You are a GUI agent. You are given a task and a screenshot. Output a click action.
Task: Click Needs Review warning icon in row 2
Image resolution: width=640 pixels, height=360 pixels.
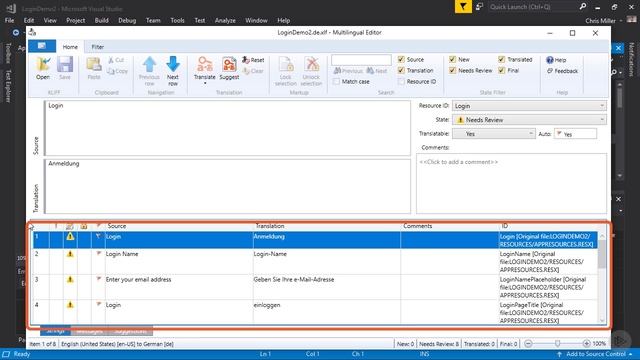(70, 254)
